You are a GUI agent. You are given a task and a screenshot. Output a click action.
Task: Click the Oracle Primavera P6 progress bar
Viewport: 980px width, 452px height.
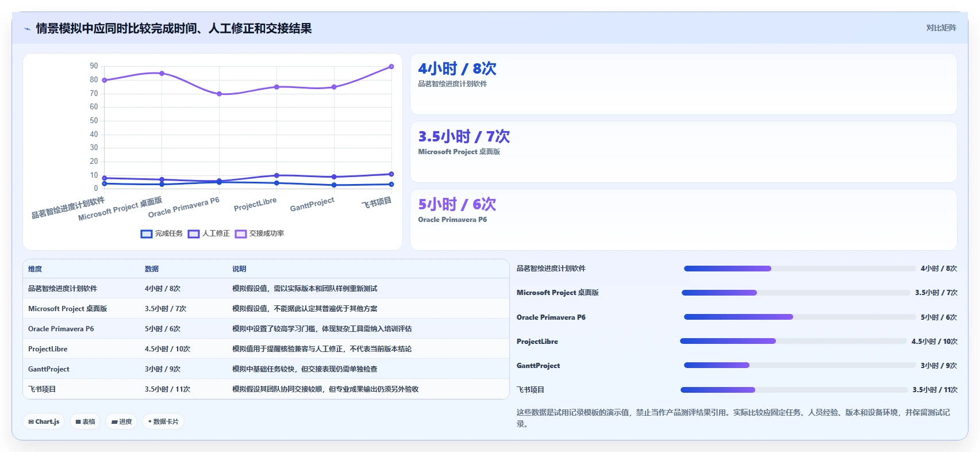click(x=800, y=317)
